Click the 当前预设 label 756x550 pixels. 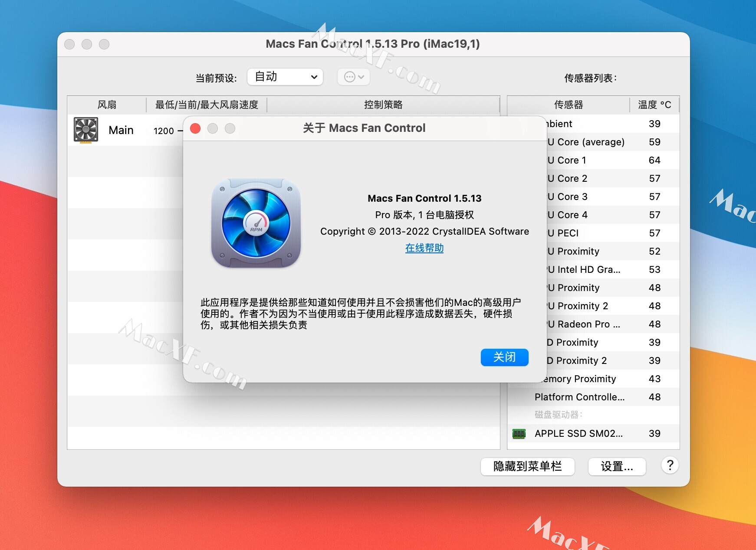coord(216,78)
